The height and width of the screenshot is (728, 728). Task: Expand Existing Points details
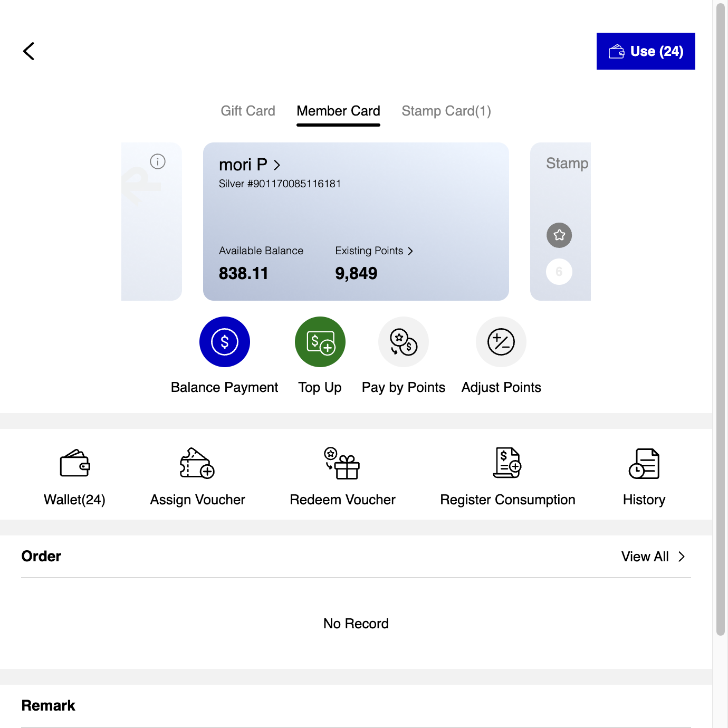click(374, 251)
